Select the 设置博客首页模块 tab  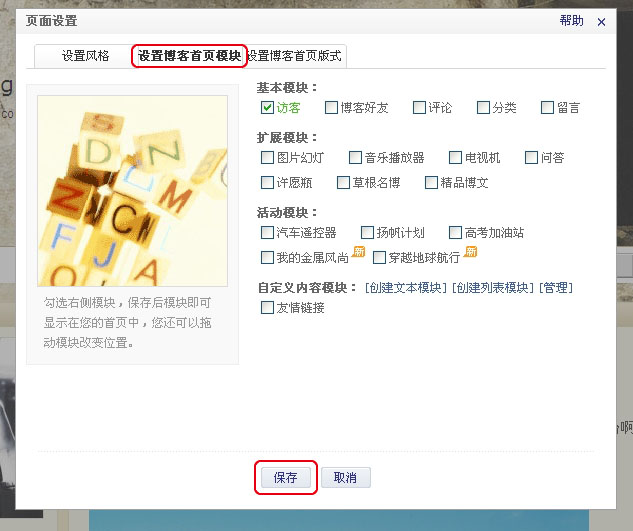[189, 56]
